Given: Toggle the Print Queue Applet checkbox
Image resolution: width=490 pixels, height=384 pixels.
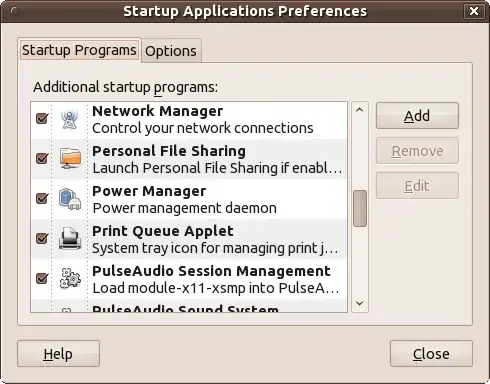Looking at the screenshot, I should point(42,238).
